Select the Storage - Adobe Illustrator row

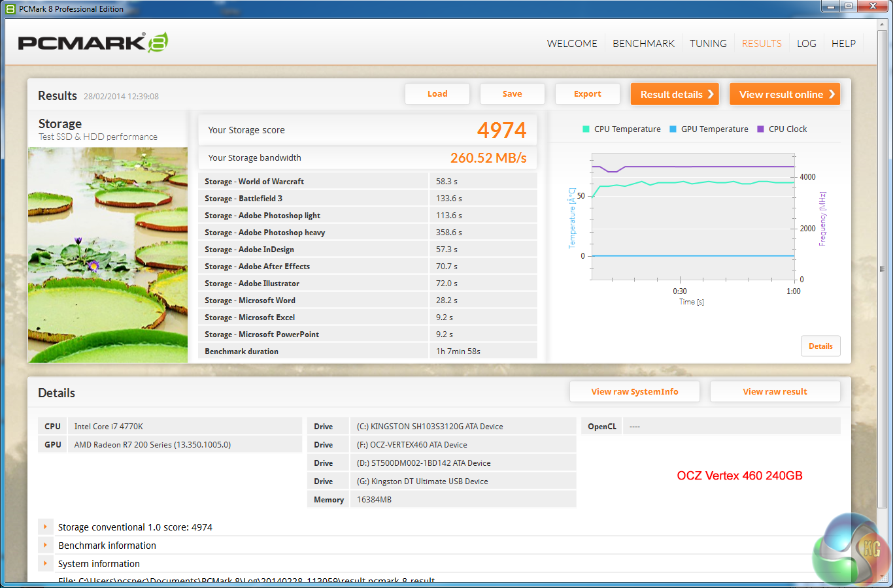pyautogui.click(x=367, y=284)
